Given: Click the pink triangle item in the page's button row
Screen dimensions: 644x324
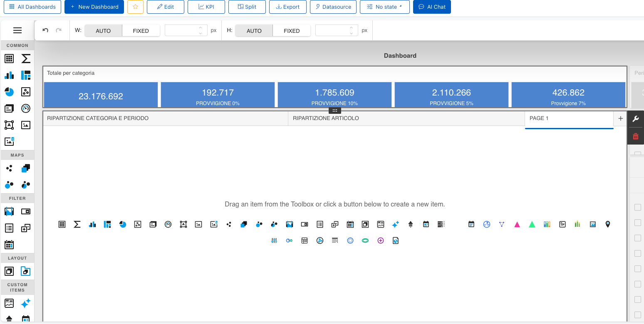Looking at the screenshot, I should point(517,224).
